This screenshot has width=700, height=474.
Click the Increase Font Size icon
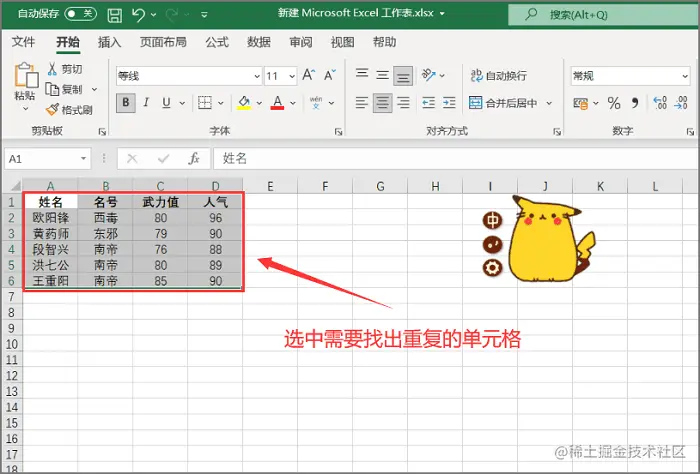click(309, 75)
